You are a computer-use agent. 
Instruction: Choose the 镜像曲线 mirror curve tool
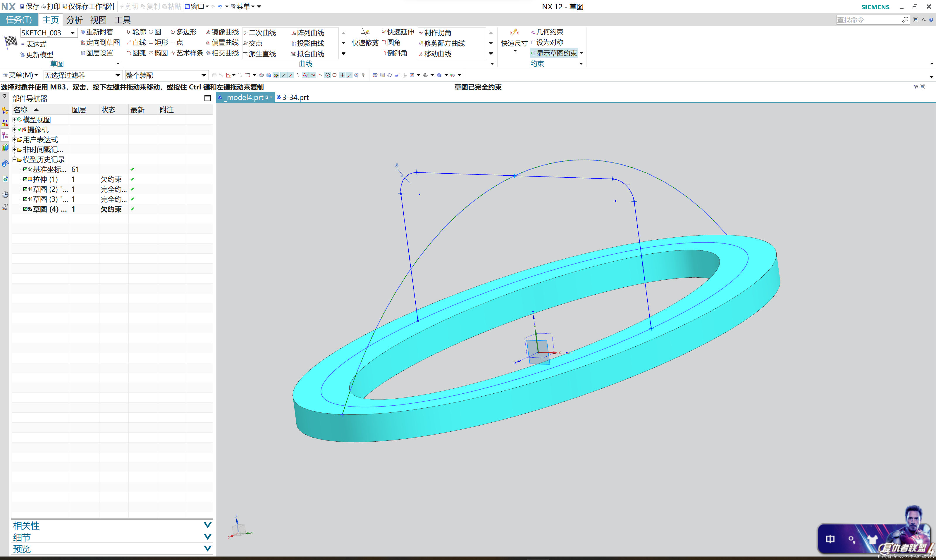pyautogui.click(x=222, y=32)
